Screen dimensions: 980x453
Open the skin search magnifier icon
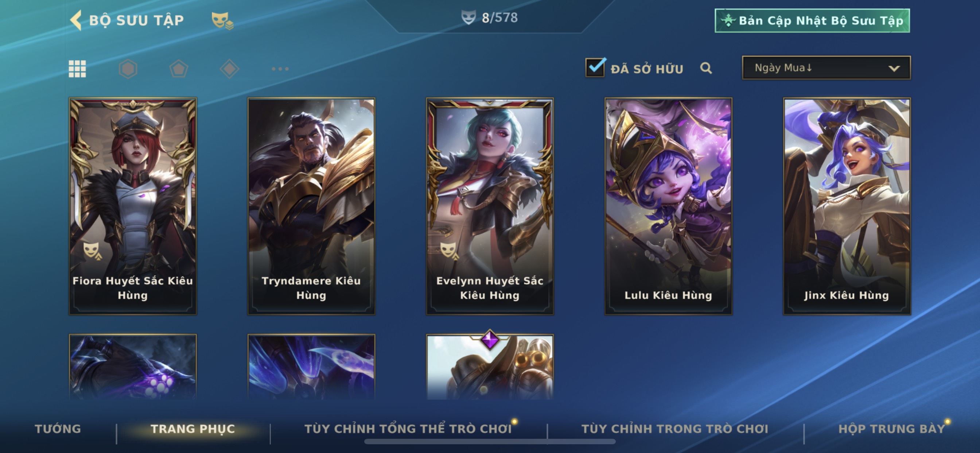coord(706,68)
